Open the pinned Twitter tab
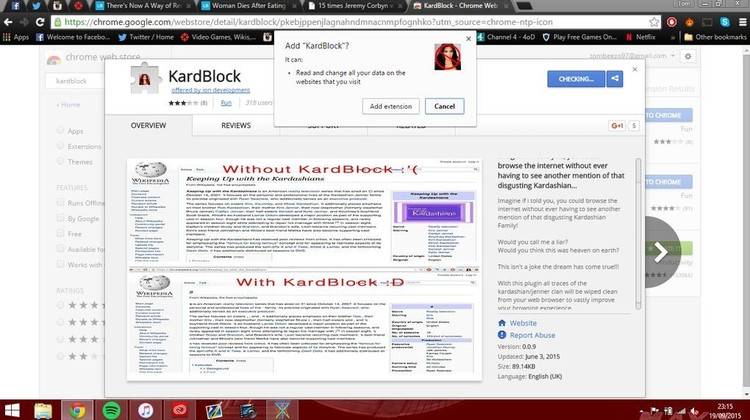 click(36, 6)
